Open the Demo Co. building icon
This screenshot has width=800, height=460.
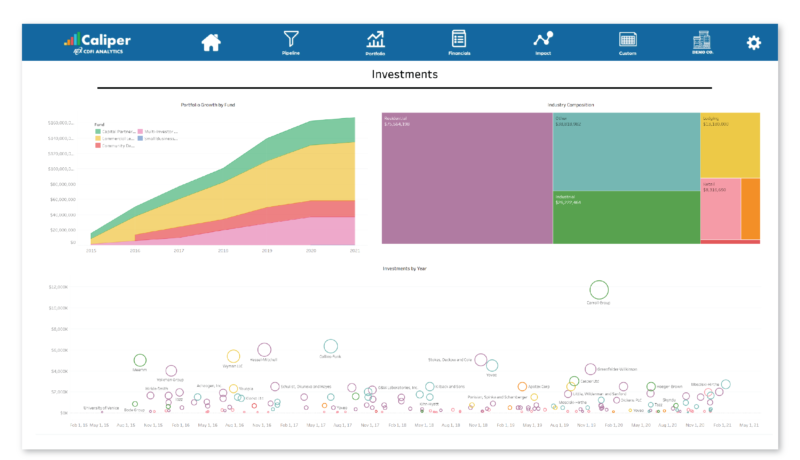[x=702, y=42]
